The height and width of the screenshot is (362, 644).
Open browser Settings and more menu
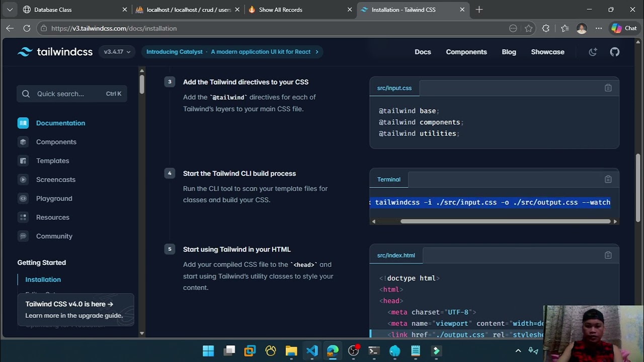point(598,29)
